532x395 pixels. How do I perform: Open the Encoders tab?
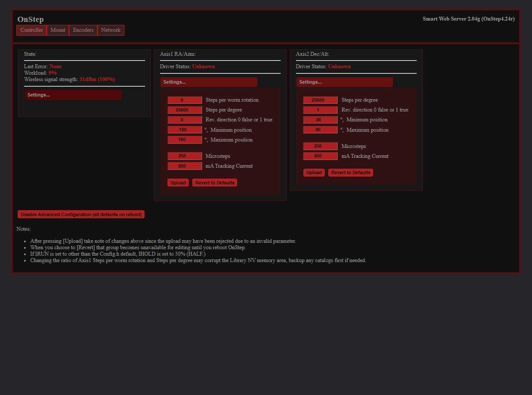click(x=83, y=30)
